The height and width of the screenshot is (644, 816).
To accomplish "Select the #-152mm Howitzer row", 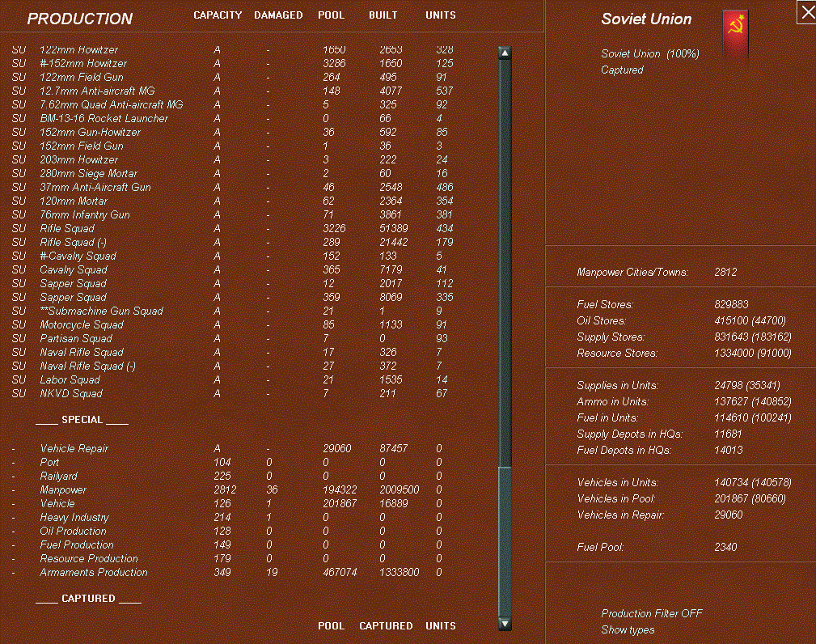I will tap(233, 64).
